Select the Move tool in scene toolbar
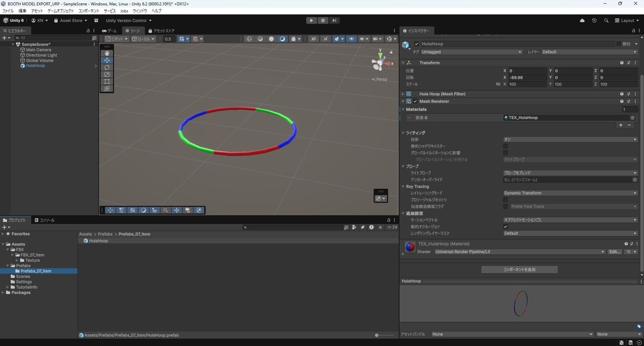Image resolution: width=644 pixels, height=346 pixels. point(107,60)
